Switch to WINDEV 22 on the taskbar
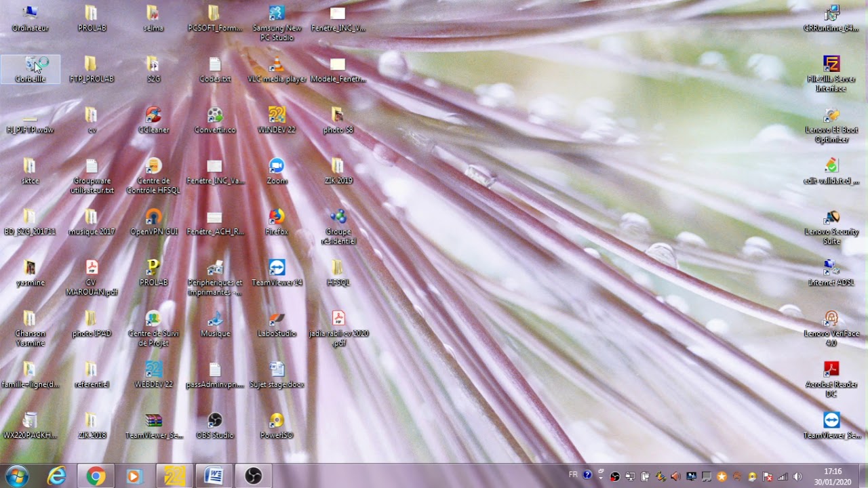Image resolution: width=868 pixels, height=488 pixels. pos(174,476)
